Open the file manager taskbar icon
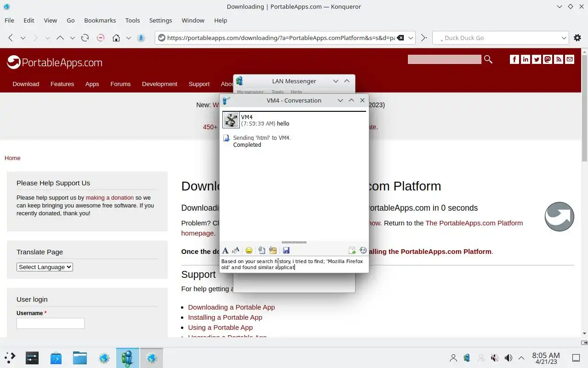This screenshot has width=588, height=368. click(x=80, y=357)
